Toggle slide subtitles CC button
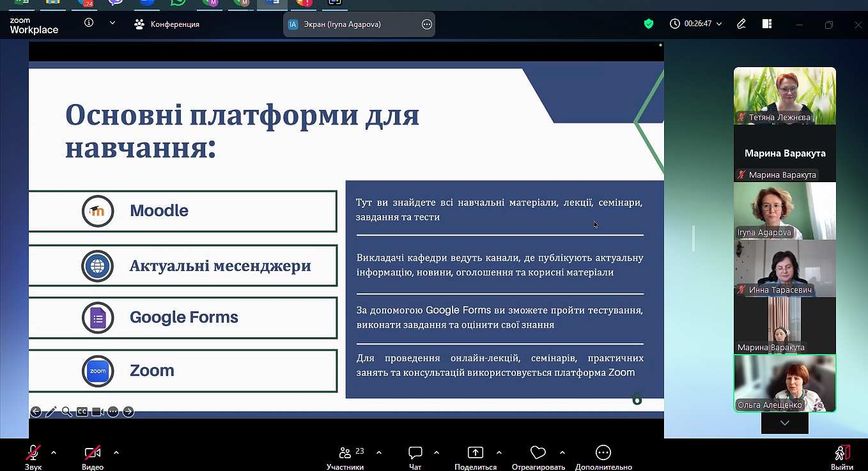The width and height of the screenshot is (868, 471). [x=82, y=412]
